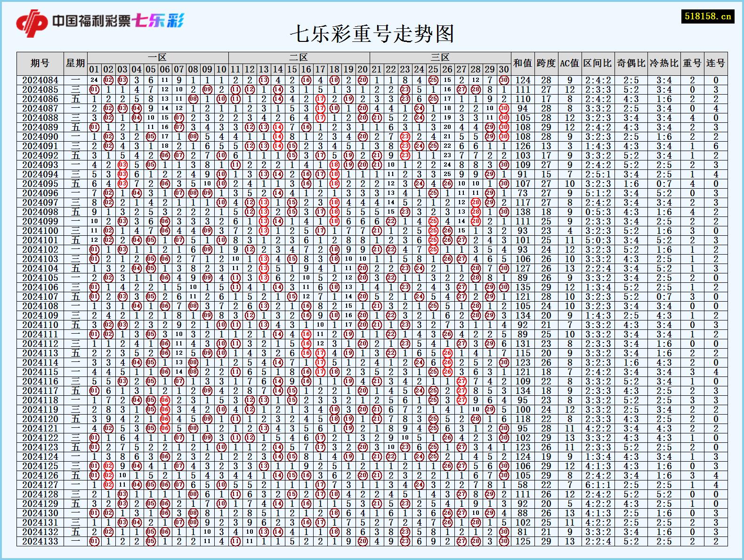The width and height of the screenshot is (744, 560).
Task: Click number column header 20
Action: [363, 70]
